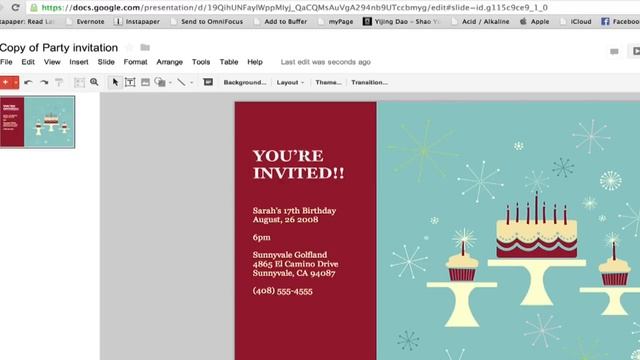The width and height of the screenshot is (640, 360).
Task: Click the Transition… button
Action: (369, 82)
